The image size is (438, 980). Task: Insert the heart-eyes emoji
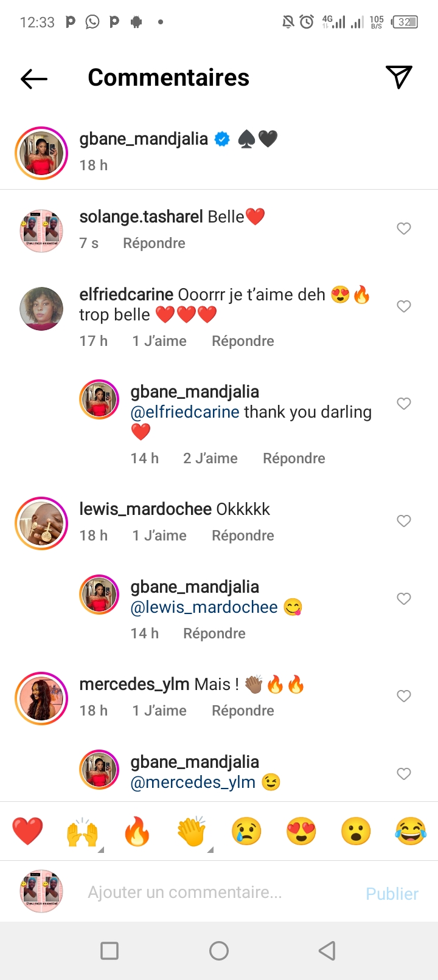tap(301, 831)
